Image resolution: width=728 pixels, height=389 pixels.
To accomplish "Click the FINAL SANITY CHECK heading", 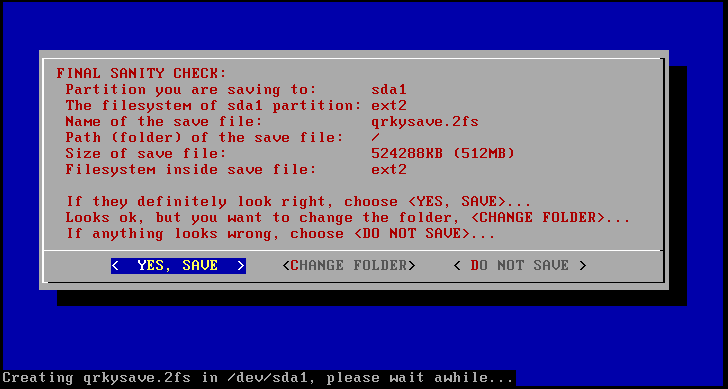I will click(x=142, y=73).
